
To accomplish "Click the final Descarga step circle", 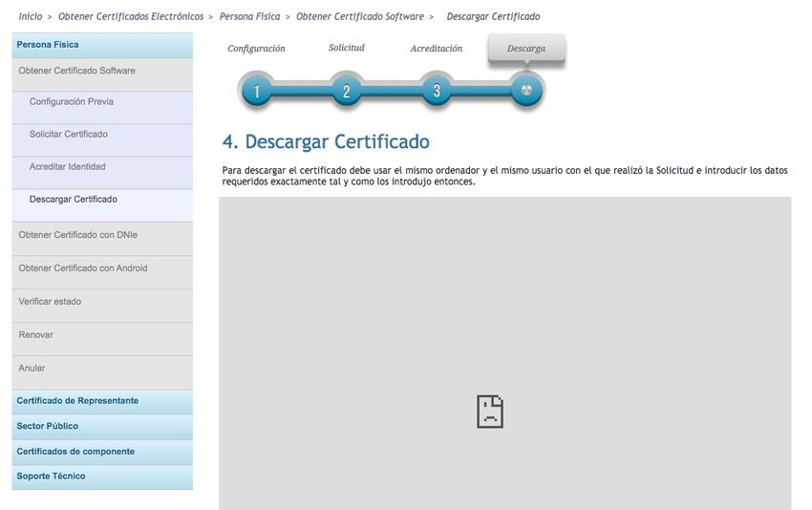I will click(526, 91).
